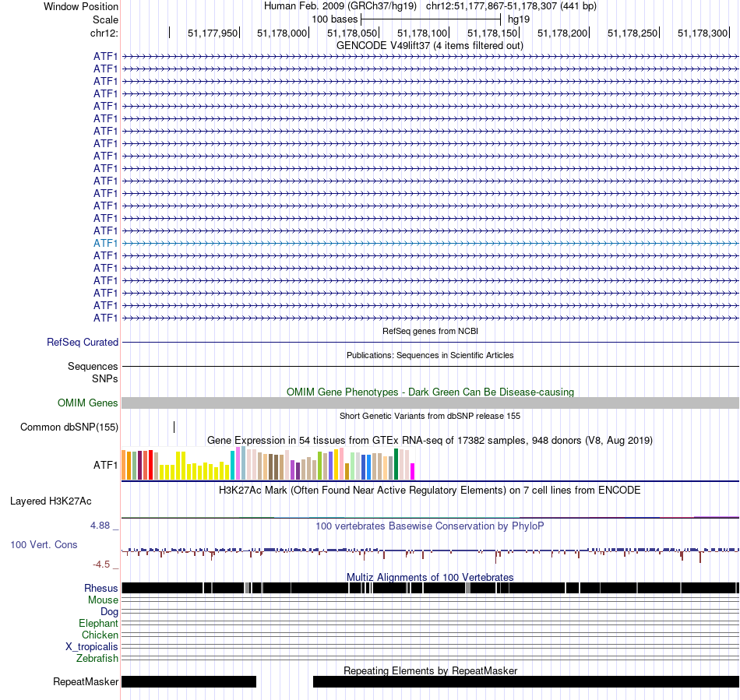The image size is (740, 700).
Task: Click the RepeatMasker track label
Action: [86, 682]
